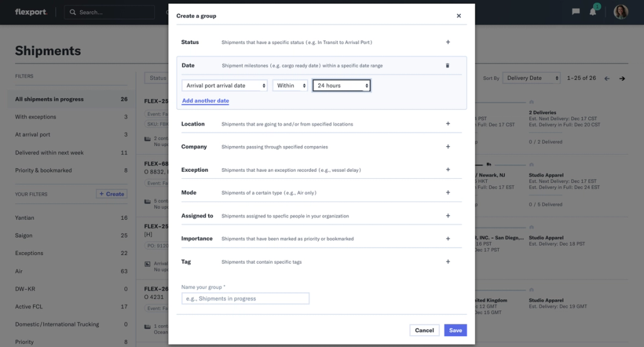The height and width of the screenshot is (347, 644).
Task: Click 0 / 5 Delivered text
Action: pyautogui.click(x=545, y=204)
